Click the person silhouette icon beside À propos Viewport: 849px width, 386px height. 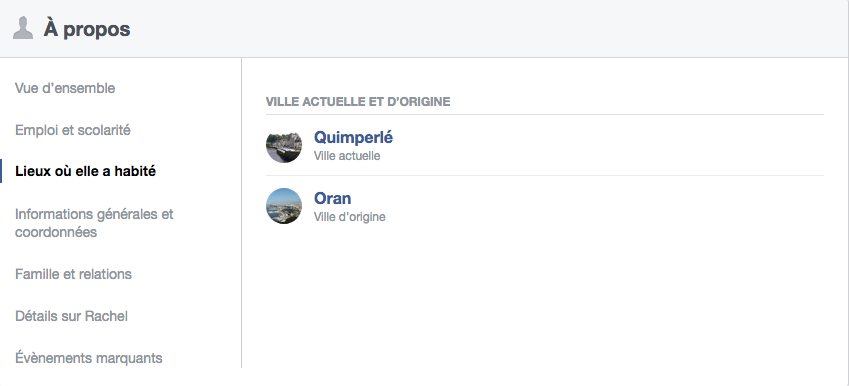pos(23,28)
